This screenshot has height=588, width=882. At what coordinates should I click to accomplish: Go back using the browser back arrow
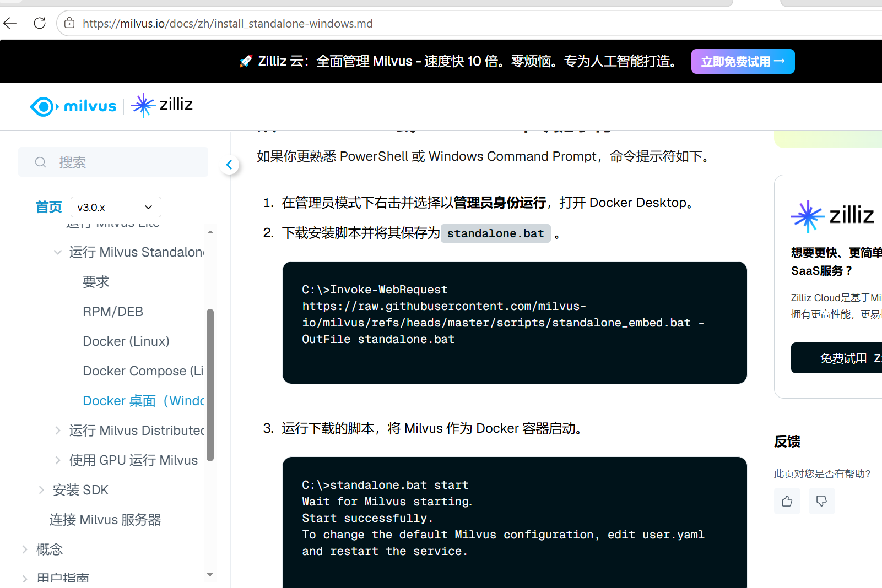(x=10, y=23)
